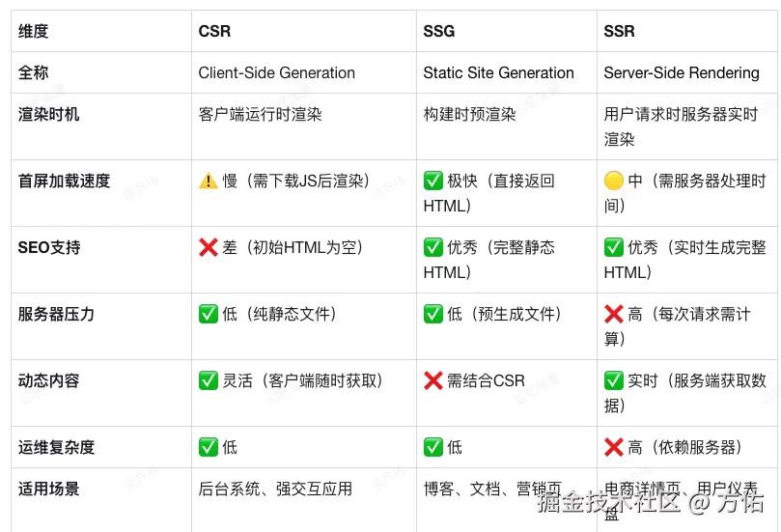781x532 pixels.
Task: Click the green check beside 灵活（客户端随时获取）
Action: click(x=209, y=380)
